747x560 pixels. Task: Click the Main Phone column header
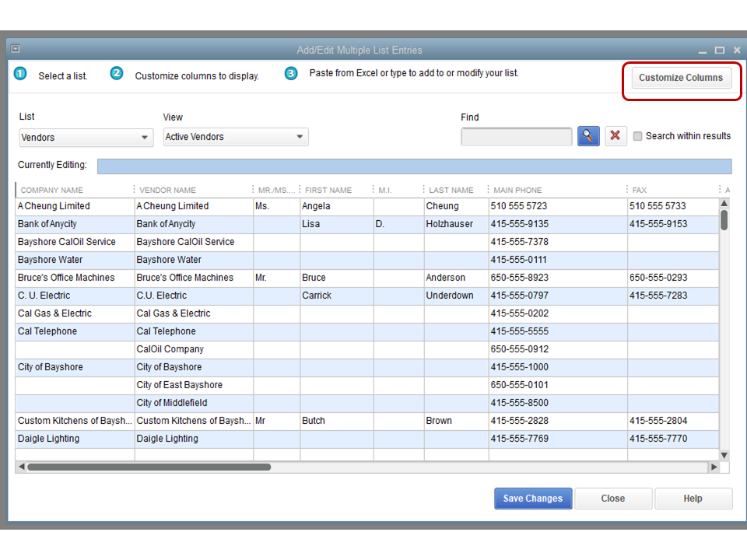tap(517, 190)
